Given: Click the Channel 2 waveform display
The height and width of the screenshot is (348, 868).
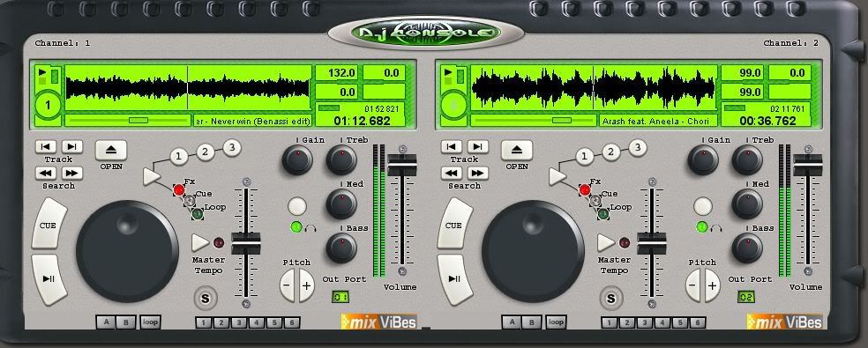Looking at the screenshot, I should (x=594, y=88).
